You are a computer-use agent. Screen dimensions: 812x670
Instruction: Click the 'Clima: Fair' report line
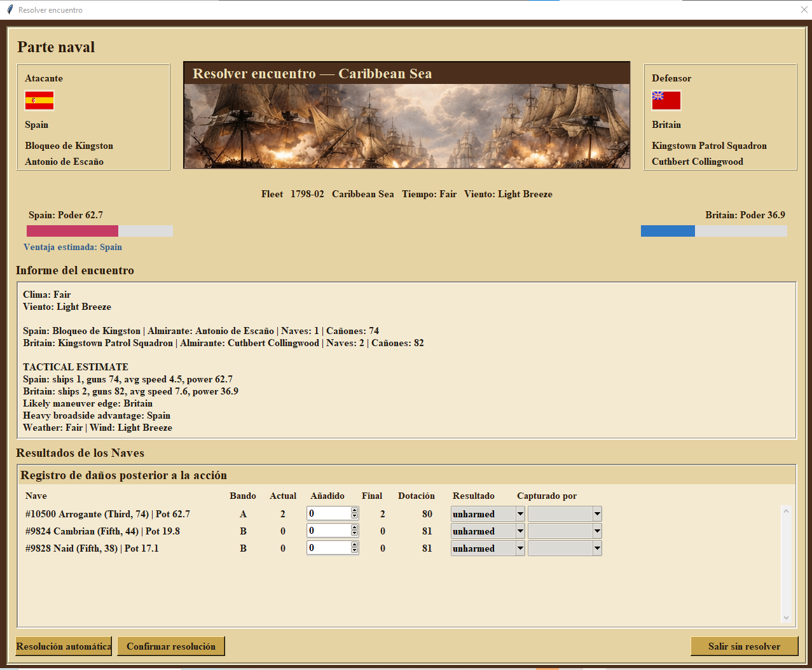click(x=47, y=295)
